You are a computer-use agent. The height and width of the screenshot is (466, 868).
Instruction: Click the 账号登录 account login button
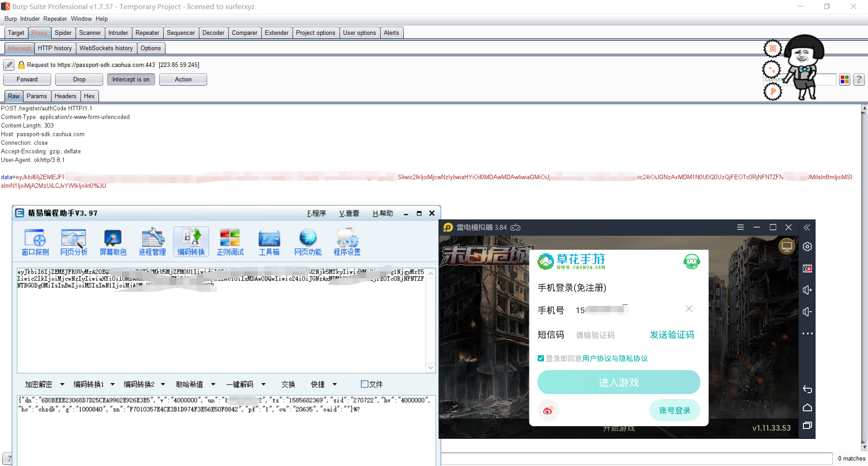tap(675, 410)
